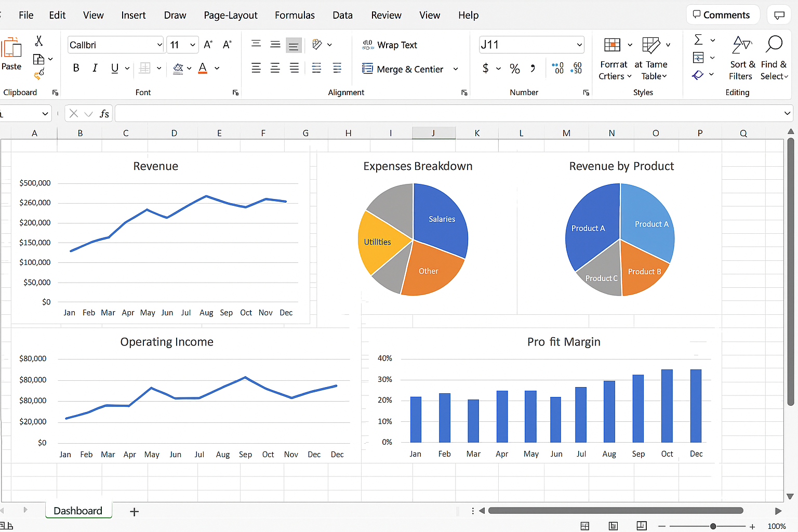Increase font size with larger A icon
This screenshot has height=532, width=798.
click(208, 45)
